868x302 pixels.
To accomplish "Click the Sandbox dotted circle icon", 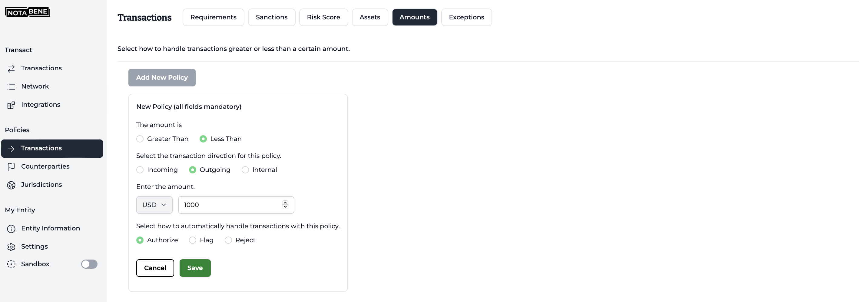I will coord(11,264).
